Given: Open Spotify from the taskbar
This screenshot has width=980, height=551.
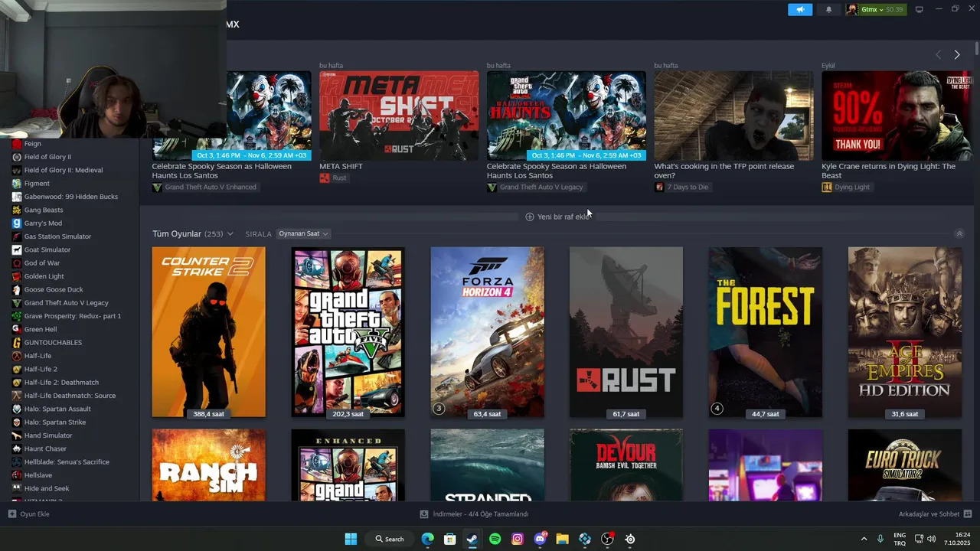Looking at the screenshot, I should 495,539.
